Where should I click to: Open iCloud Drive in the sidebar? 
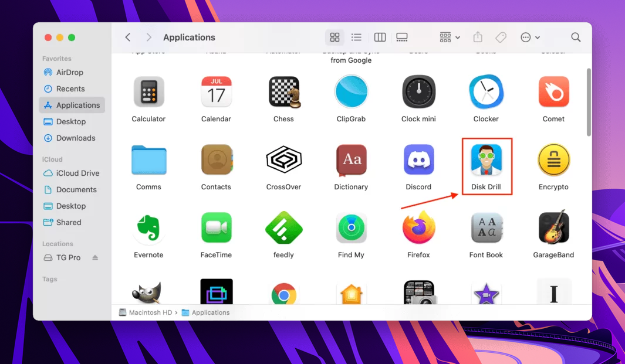pos(72,174)
